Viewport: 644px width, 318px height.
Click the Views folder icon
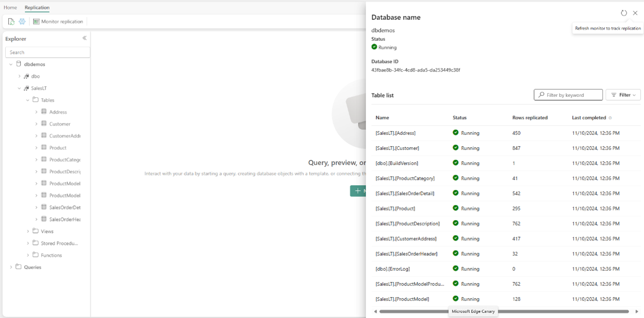pyautogui.click(x=35, y=231)
